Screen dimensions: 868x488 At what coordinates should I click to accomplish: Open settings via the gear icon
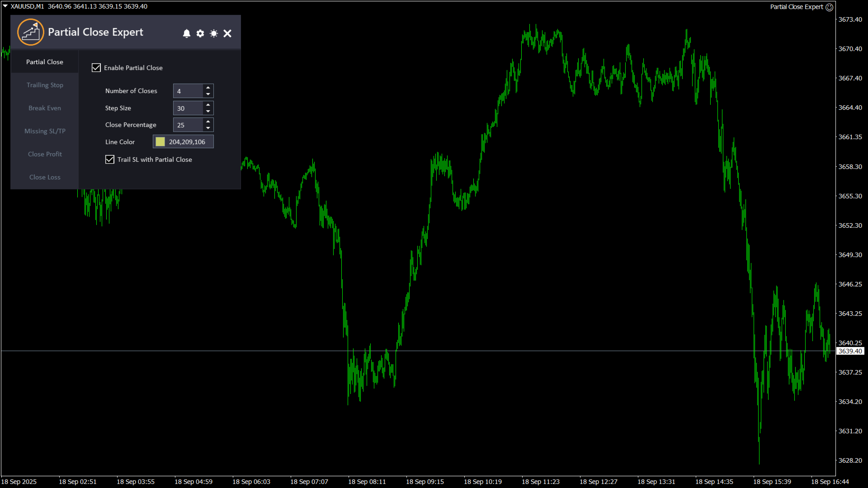pyautogui.click(x=200, y=33)
